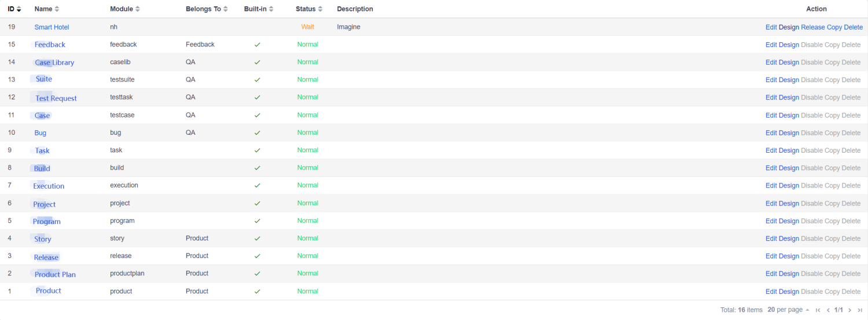The image size is (868, 320).
Task: Sort by the Name column arrows
Action: pos(57,9)
